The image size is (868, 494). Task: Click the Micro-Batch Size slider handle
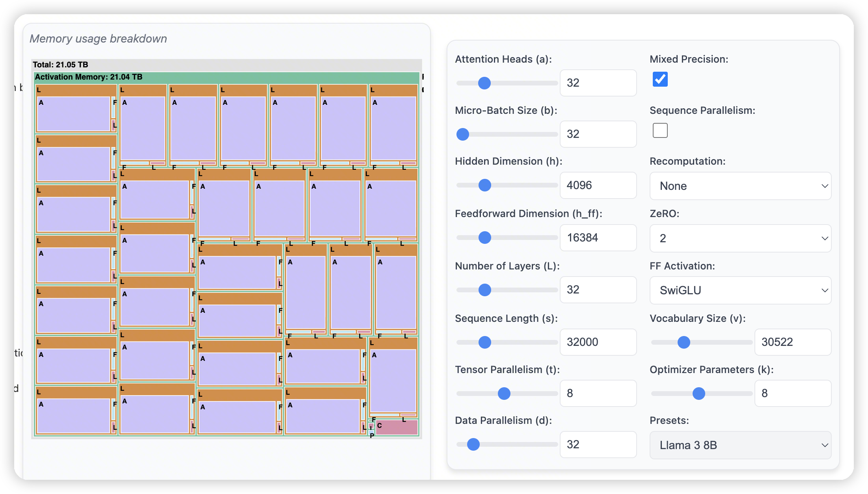coord(463,134)
